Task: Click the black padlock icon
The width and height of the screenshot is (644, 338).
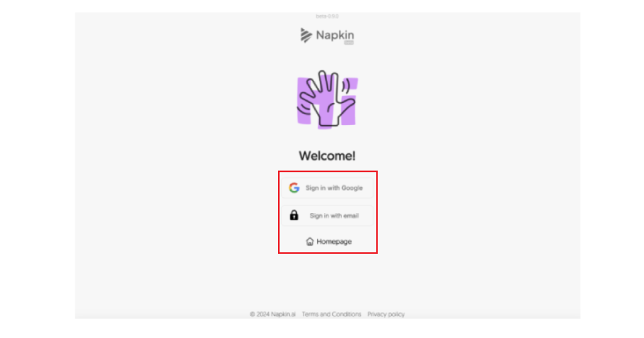Action: click(294, 215)
